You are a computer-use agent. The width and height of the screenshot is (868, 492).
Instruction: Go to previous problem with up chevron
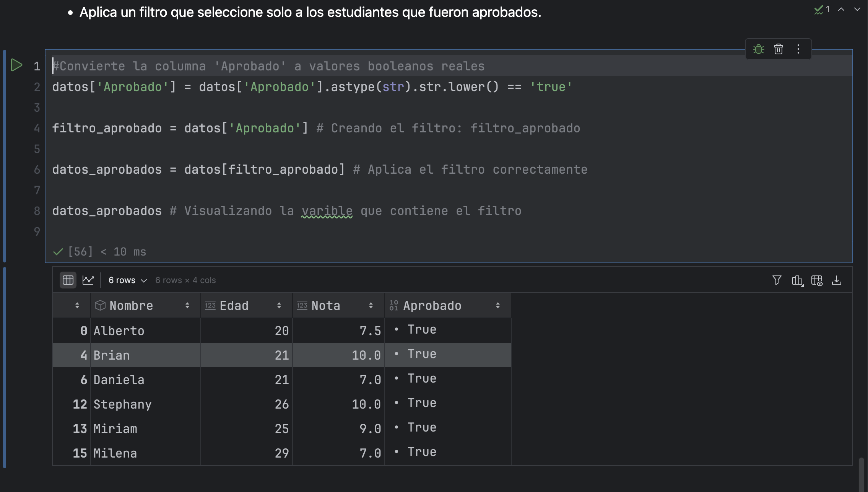pyautogui.click(x=841, y=9)
